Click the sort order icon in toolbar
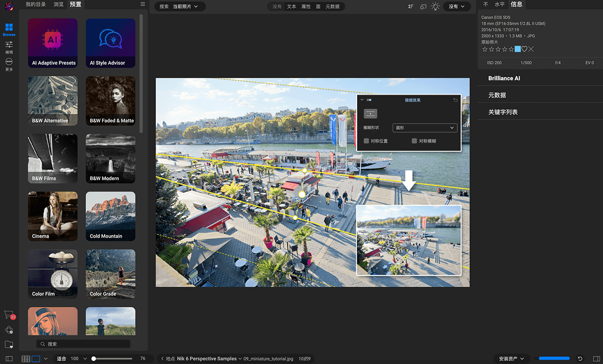 click(x=410, y=7)
